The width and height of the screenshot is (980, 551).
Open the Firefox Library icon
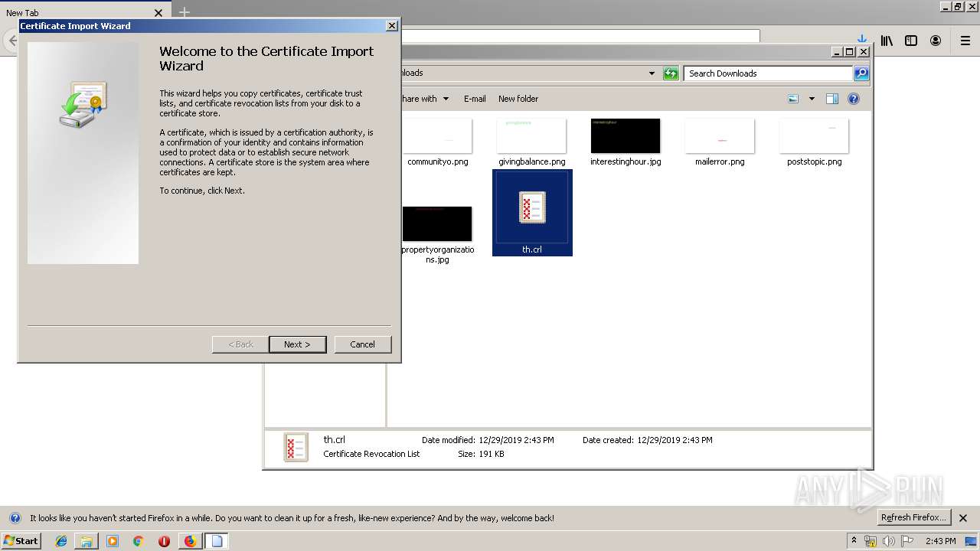887,41
